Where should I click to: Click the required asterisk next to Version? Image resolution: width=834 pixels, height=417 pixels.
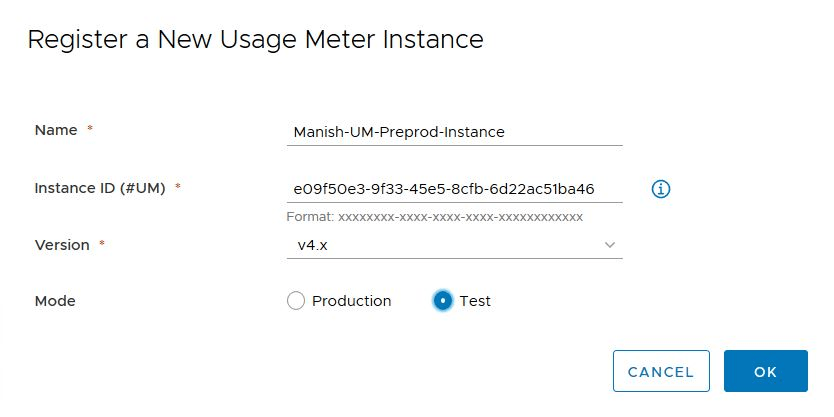(x=102, y=244)
